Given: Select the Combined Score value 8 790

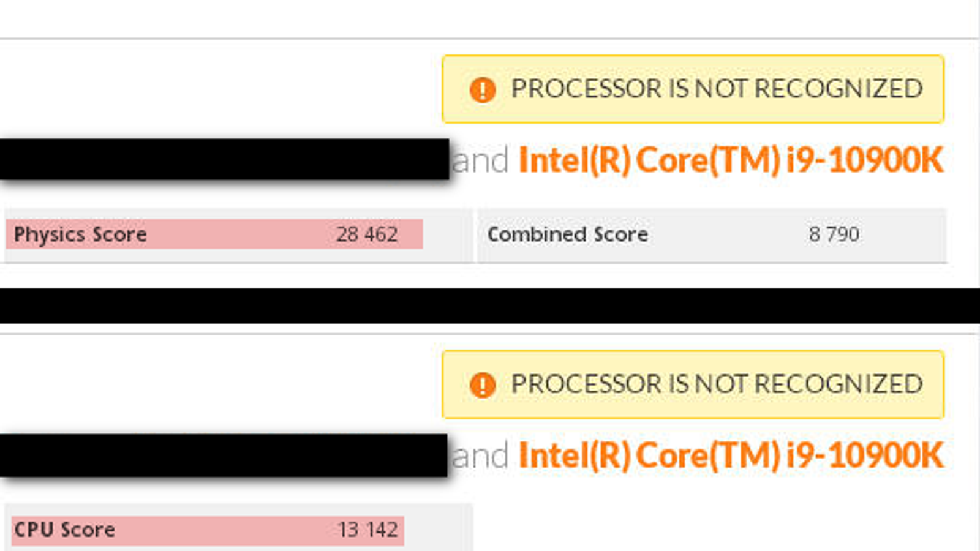Looking at the screenshot, I should click(x=834, y=234).
